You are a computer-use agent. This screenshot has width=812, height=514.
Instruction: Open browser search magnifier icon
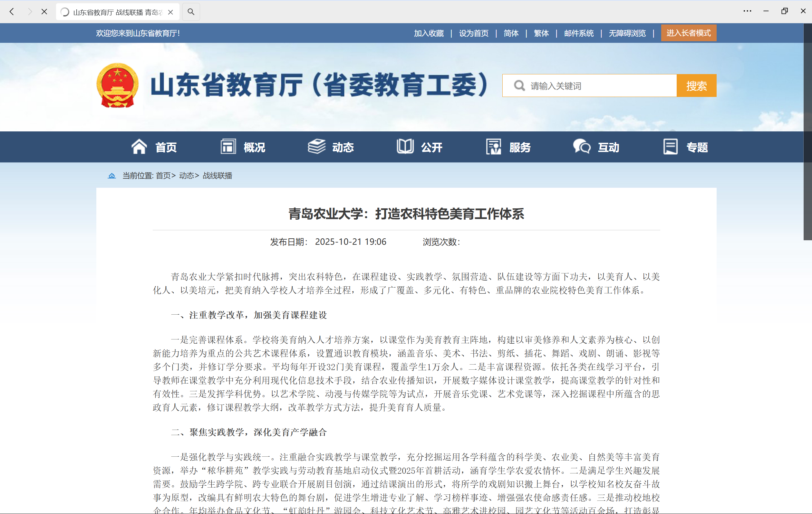coord(191,12)
